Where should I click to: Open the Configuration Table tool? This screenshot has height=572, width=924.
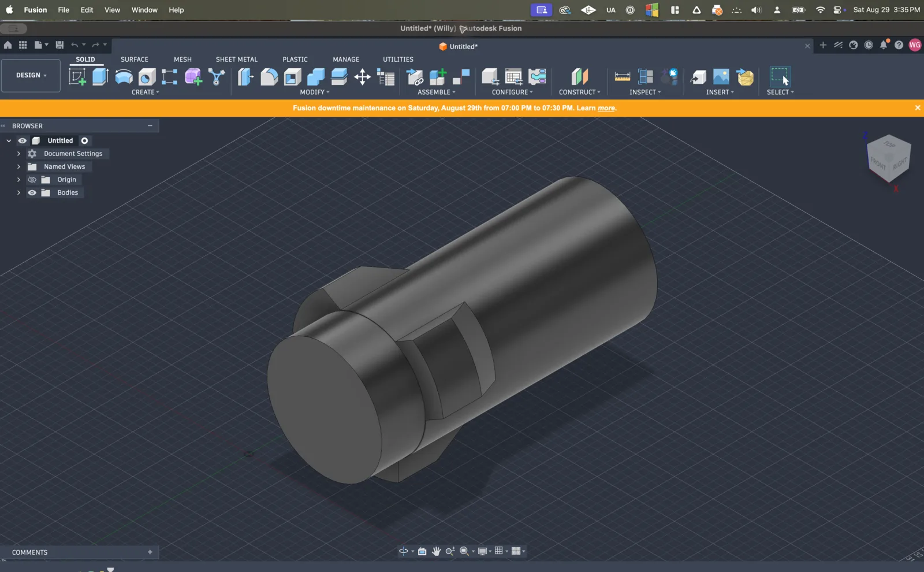click(x=513, y=77)
